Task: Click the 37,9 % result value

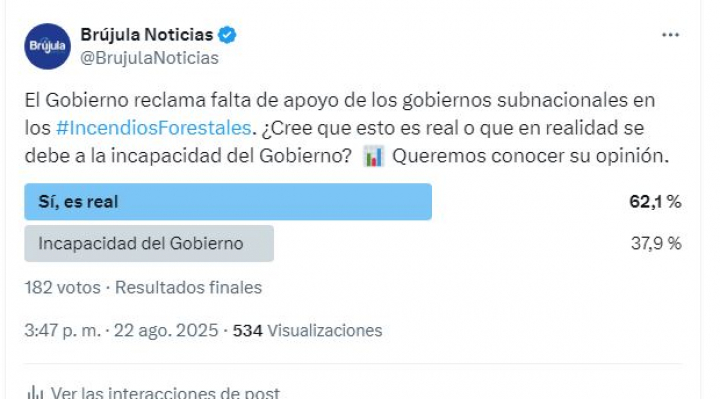Action: (656, 243)
